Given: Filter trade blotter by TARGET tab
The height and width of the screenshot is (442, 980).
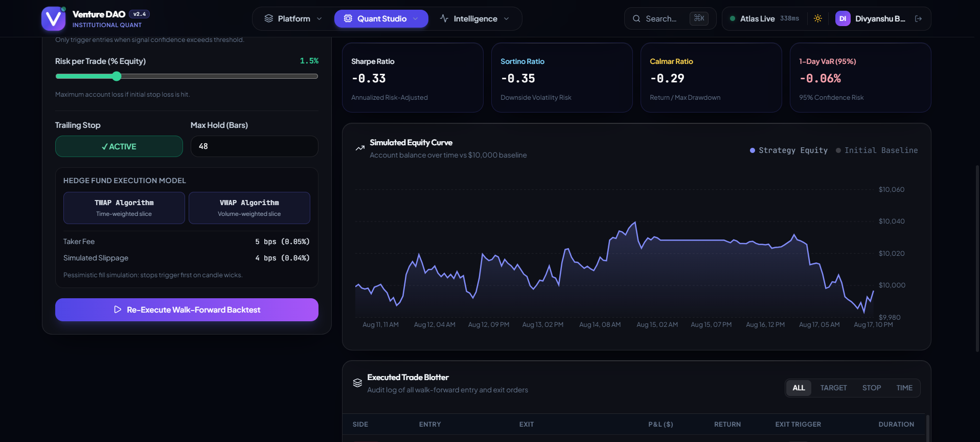Looking at the screenshot, I should click(834, 388).
